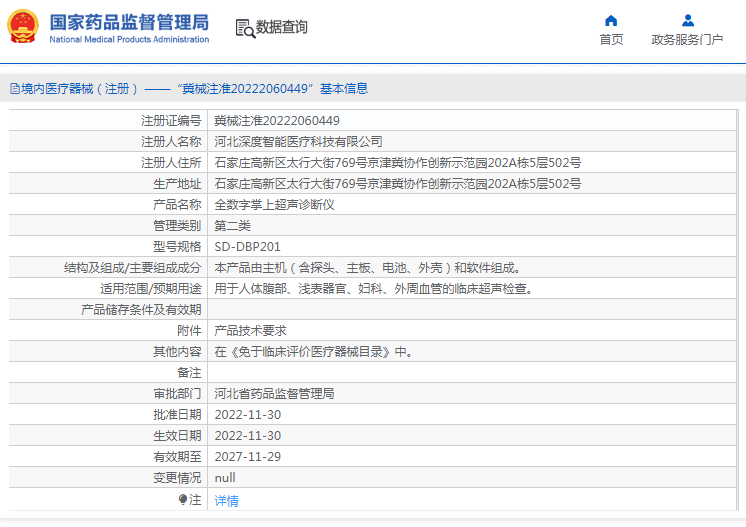Open the 详情 link in the 注 row
This screenshot has width=746, height=527.
pyautogui.click(x=227, y=500)
